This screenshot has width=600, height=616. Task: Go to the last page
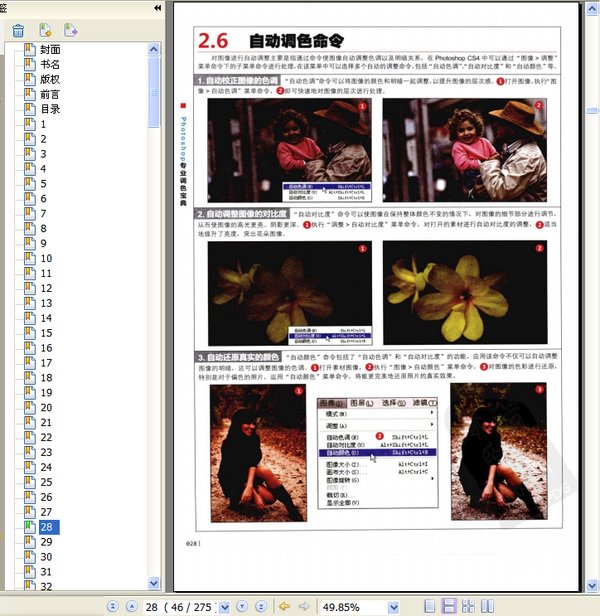click(261, 606)
